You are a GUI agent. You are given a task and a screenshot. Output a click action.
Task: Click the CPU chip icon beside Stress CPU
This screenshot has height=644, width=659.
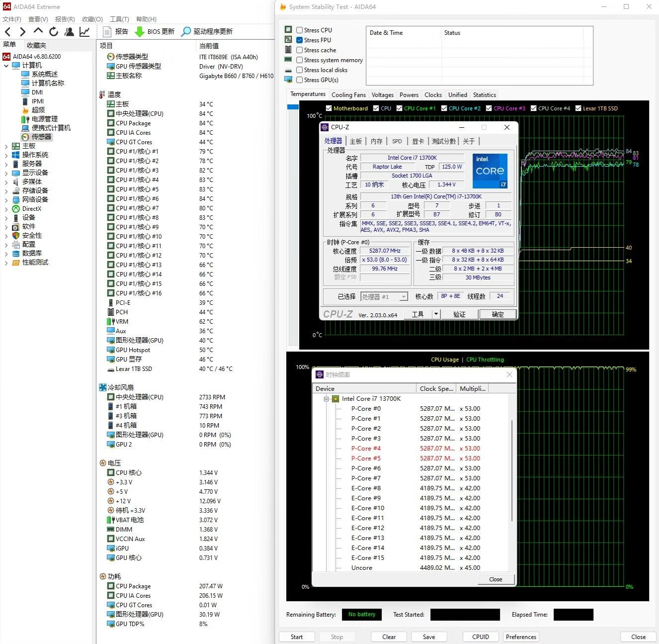(x=289, y=29)
